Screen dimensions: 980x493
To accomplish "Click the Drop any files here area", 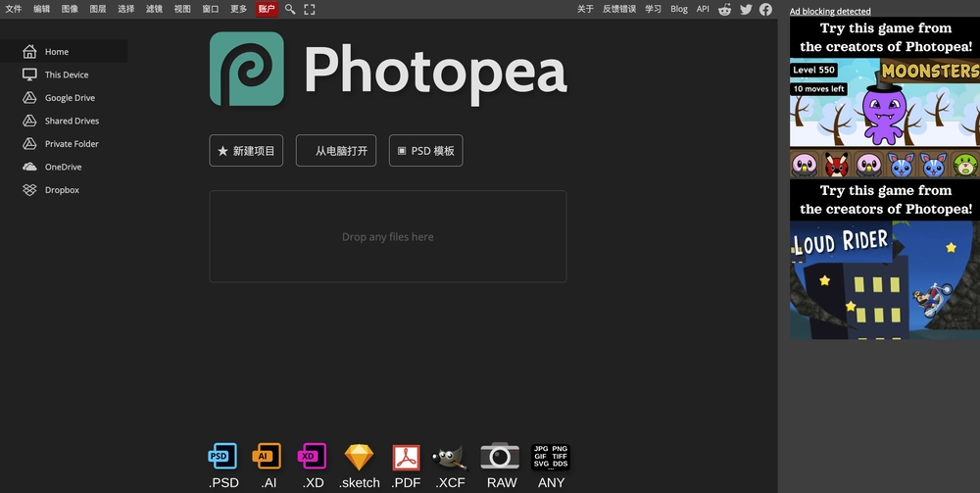I will click(x=388, y=237).
